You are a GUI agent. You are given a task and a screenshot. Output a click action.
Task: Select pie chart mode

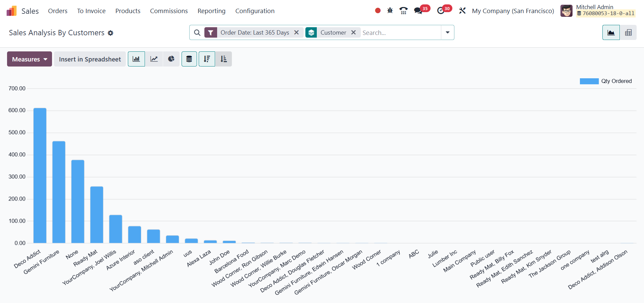click(x=171, y=59)
